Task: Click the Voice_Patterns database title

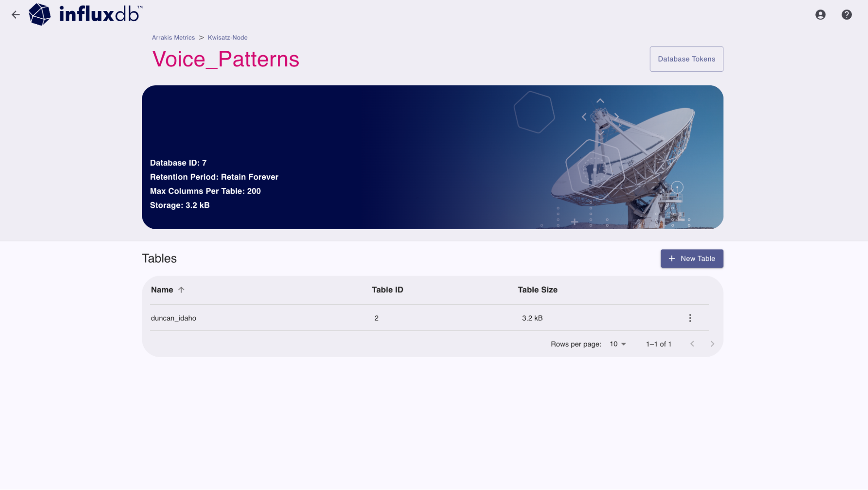Action: tap(226, 59)
